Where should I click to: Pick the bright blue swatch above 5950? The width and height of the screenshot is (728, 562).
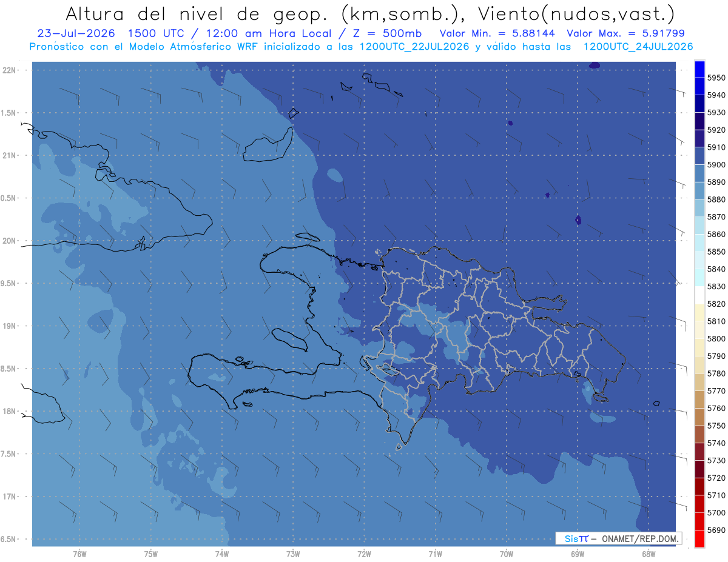pos(699,69)
